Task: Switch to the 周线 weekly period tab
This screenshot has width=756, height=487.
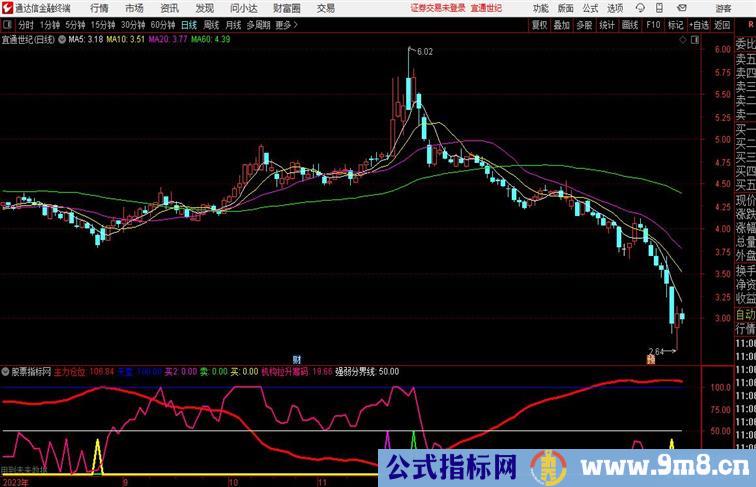Action: point(211,25)
